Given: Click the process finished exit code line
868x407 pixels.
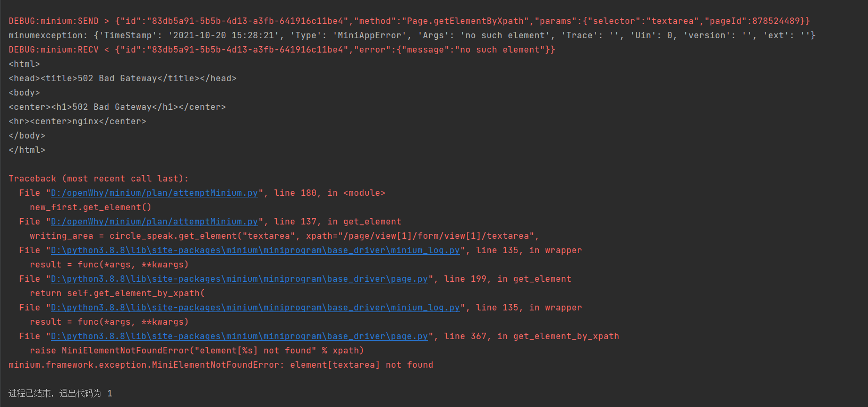Looking at the screenshot, I should (x=60, y=393).
